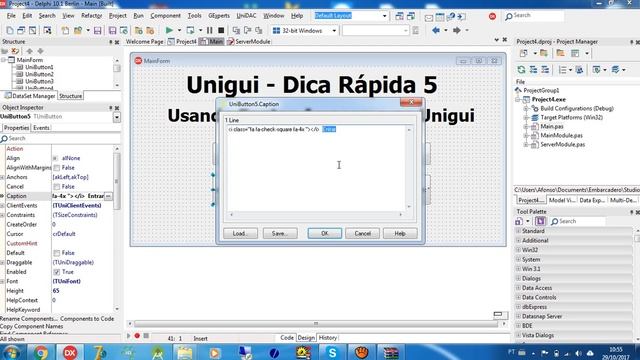
Task: Click the form designer horizontal scrollbar
Action: [316, 324]
